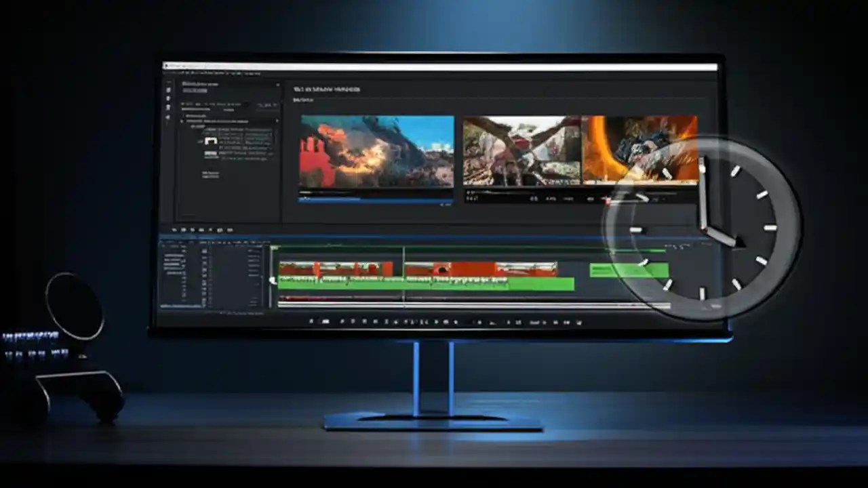Expand the clip entry in the project panel tree
The height and width of the screenshot is (488, 868).
[x=181, y=121]
